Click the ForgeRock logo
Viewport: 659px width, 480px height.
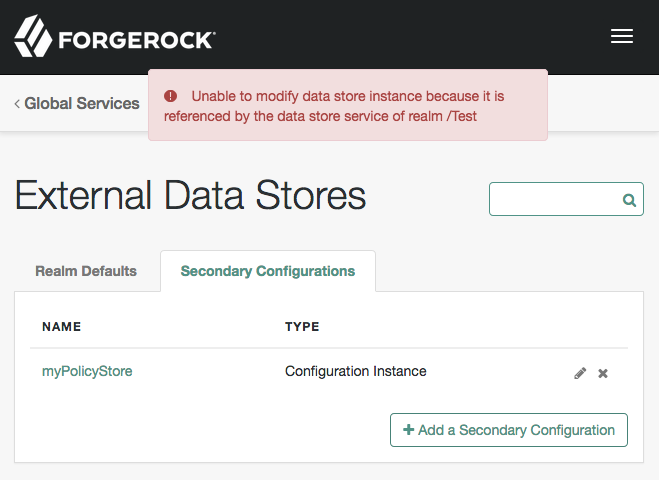(x=115, y=37)
